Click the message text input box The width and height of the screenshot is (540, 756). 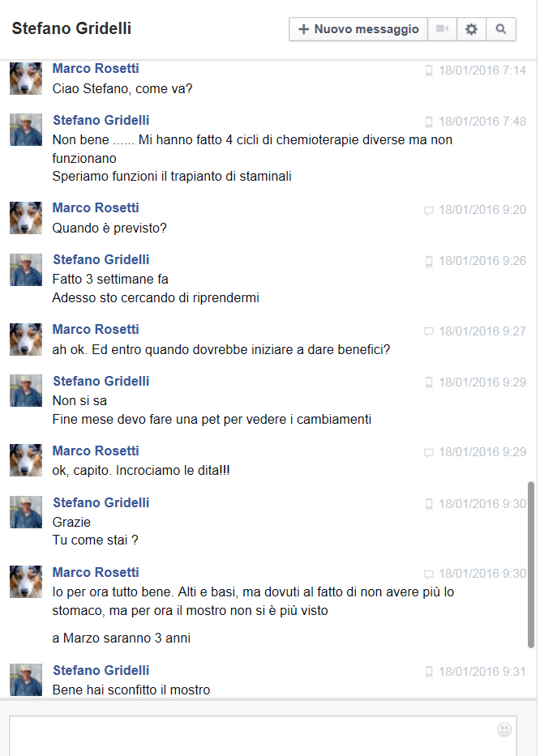(263, 736)
